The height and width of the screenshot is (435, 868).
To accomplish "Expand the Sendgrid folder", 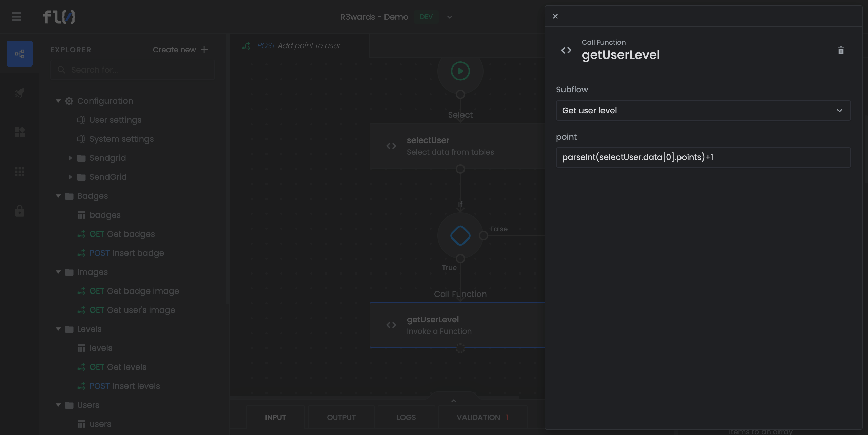I will 70,158.
